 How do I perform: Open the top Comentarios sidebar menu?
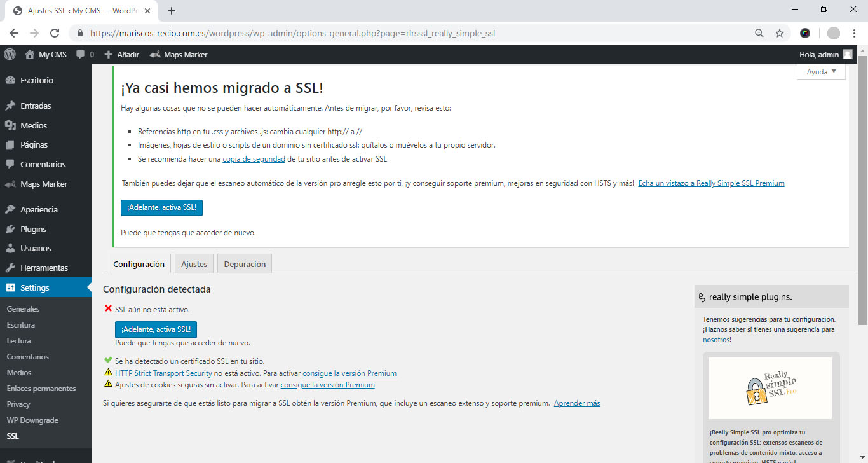(x=46, y=165)
